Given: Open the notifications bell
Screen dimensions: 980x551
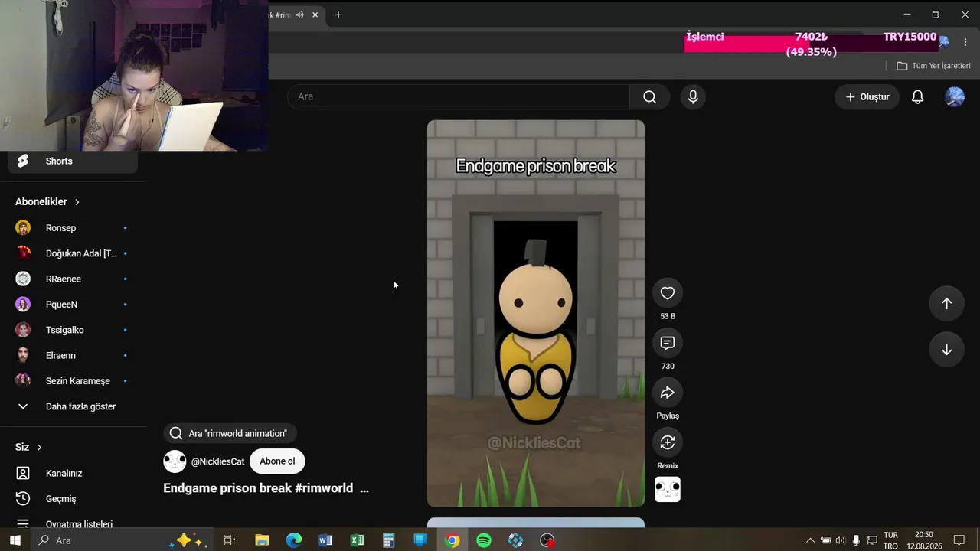Looking at the screenshot, I should 917,96.
